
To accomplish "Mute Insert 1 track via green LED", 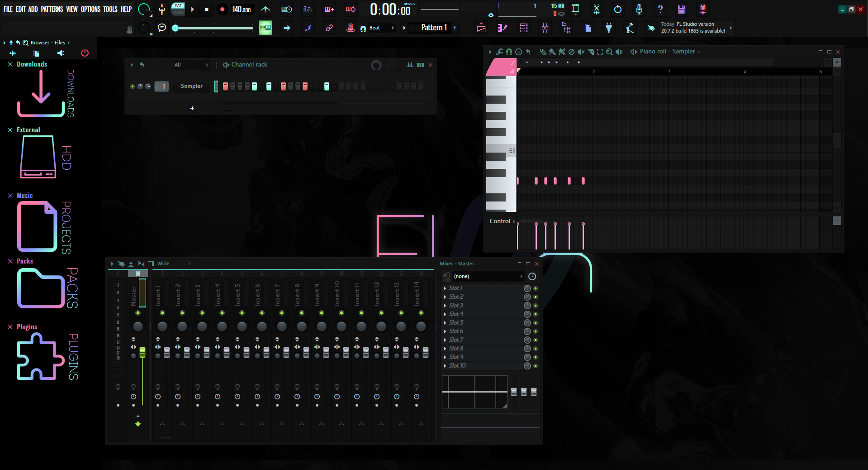I will (x=162, y=313).
